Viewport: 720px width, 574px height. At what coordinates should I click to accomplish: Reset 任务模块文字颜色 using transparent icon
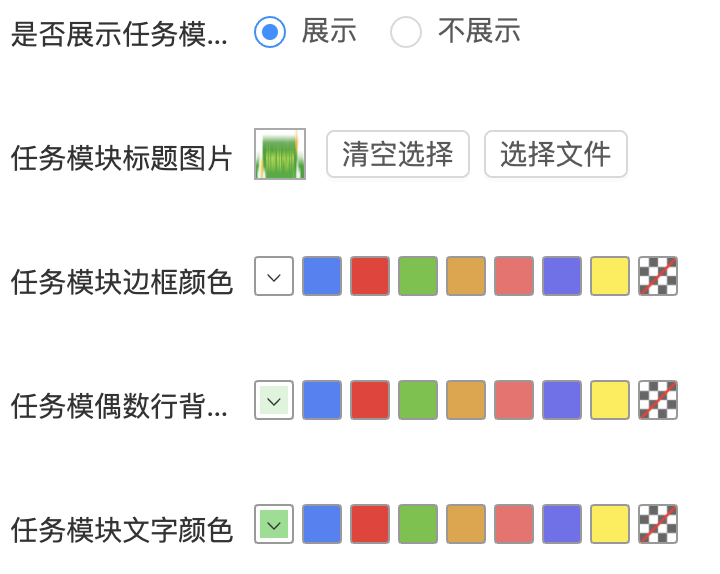tap(658, 524)
